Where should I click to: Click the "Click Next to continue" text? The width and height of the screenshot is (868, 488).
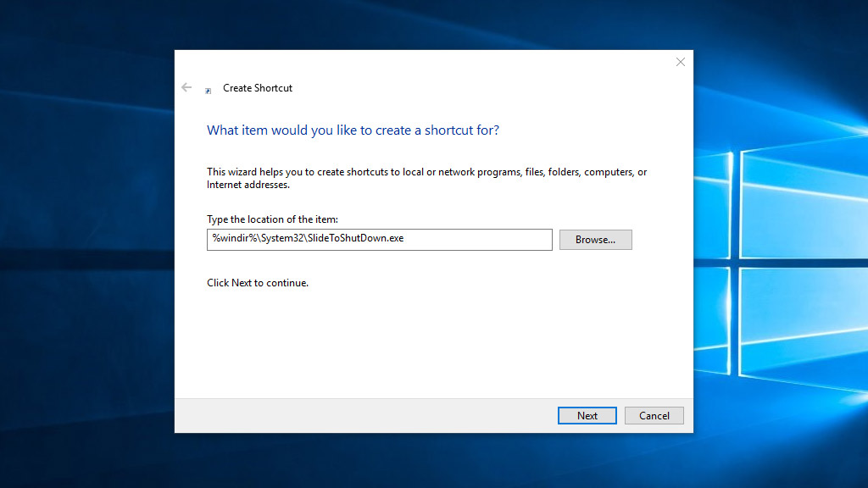click(x=258, y=283)
